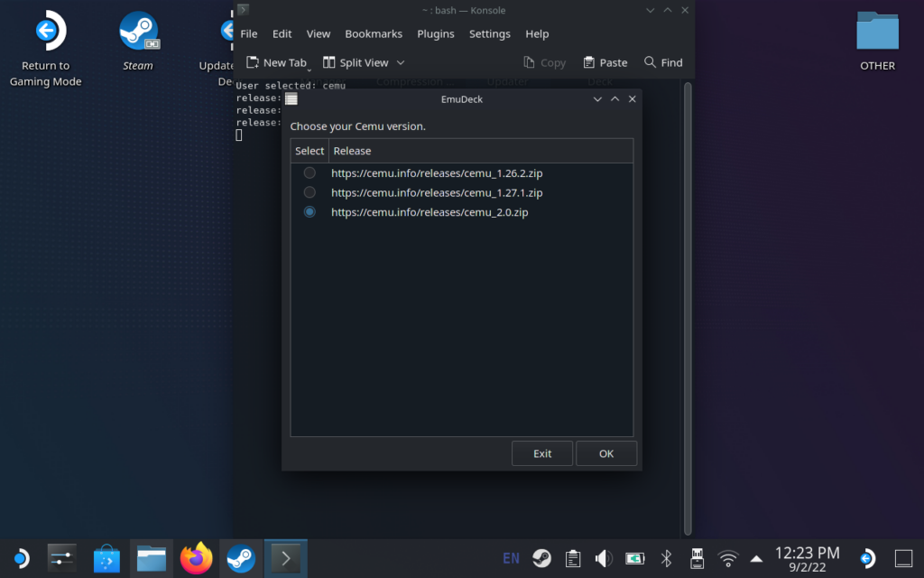This screenshot has width=924, height=578.
Task: Select the cemu_2.0.zip radio button
Action: (310, 211)
